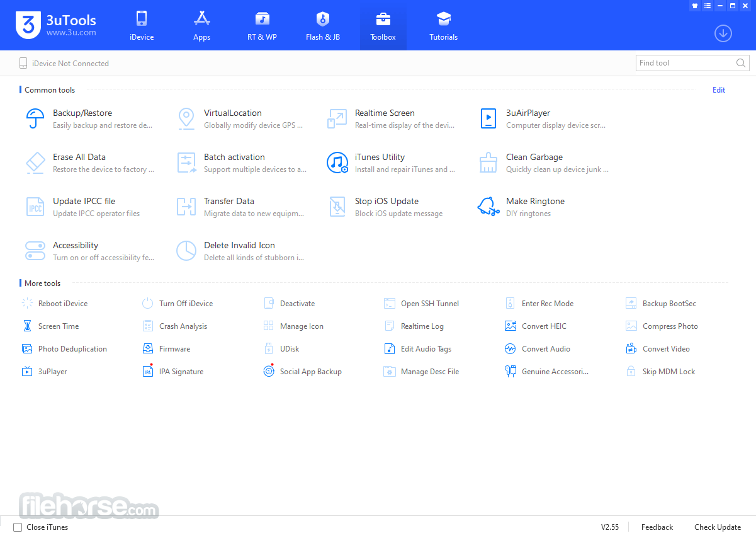Open Convert HEIC icon
This screenshot has width=756, height=538.
(x=511, y=326)
